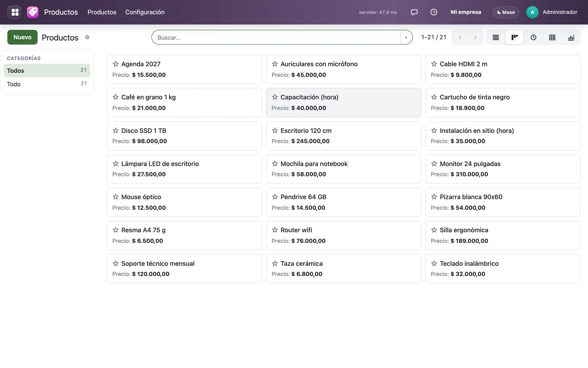Open the Pizarra blanca 90x60 product
This screenshot has width=588, height=368.
click(x=503, y=202)
